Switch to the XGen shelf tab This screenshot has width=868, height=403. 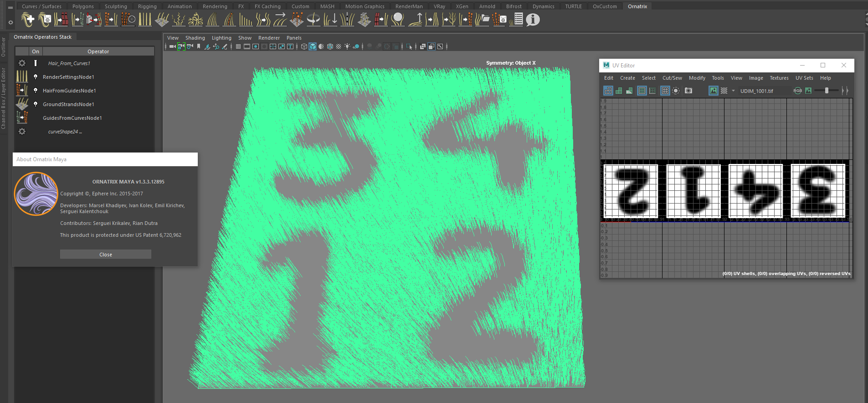462,6
